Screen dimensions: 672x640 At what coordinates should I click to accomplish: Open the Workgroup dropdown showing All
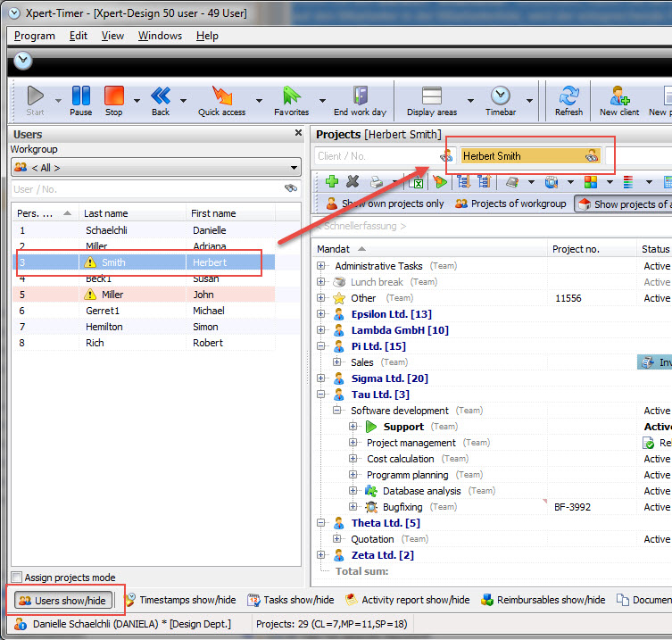(156, 167)
